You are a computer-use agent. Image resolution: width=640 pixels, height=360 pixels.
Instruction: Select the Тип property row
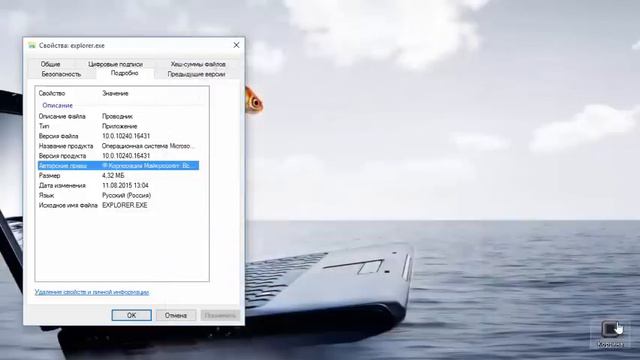click(x=118, y=126)
